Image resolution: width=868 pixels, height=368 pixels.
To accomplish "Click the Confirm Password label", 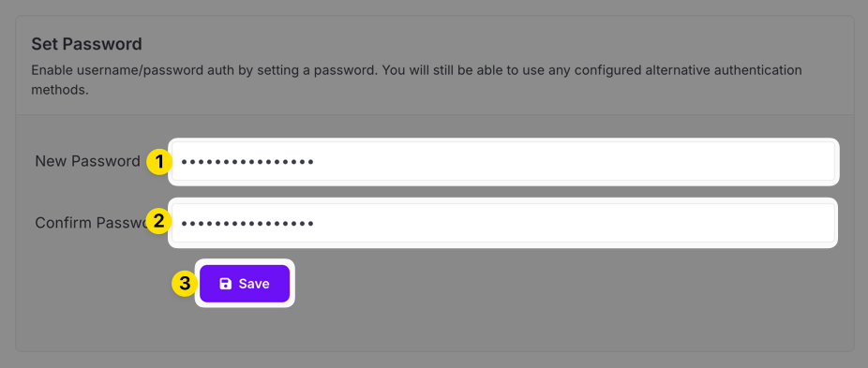I will 92,223.
